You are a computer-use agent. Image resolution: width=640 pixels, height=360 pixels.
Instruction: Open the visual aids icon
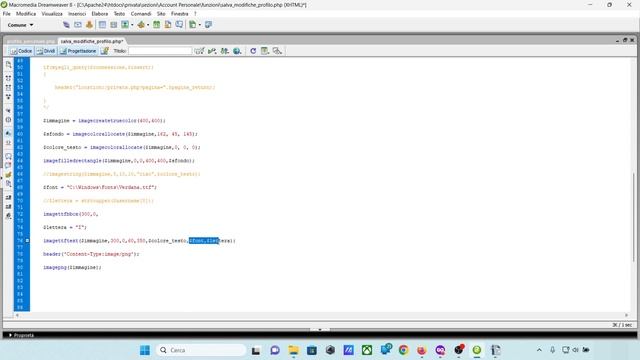tap(278, 51)
